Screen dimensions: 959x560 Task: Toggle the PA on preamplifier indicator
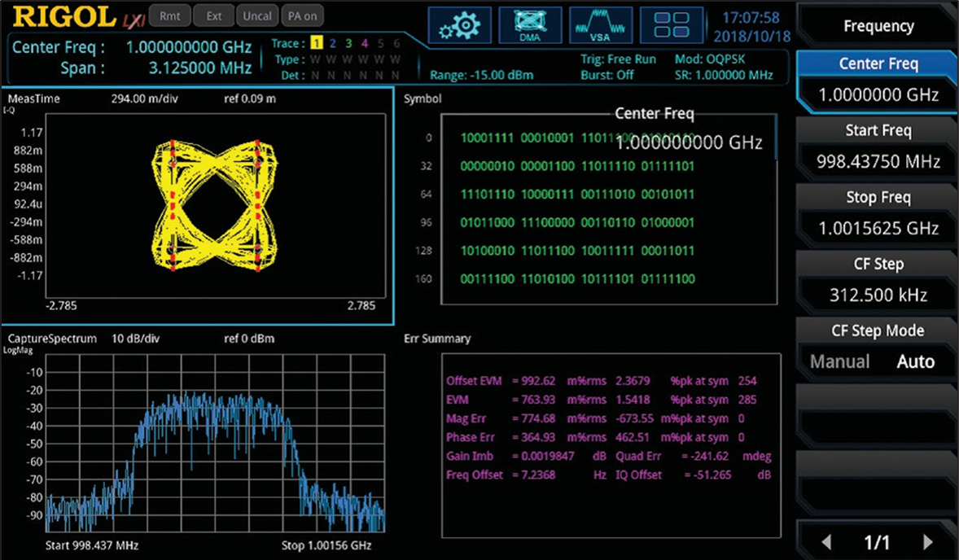[303, 16]
